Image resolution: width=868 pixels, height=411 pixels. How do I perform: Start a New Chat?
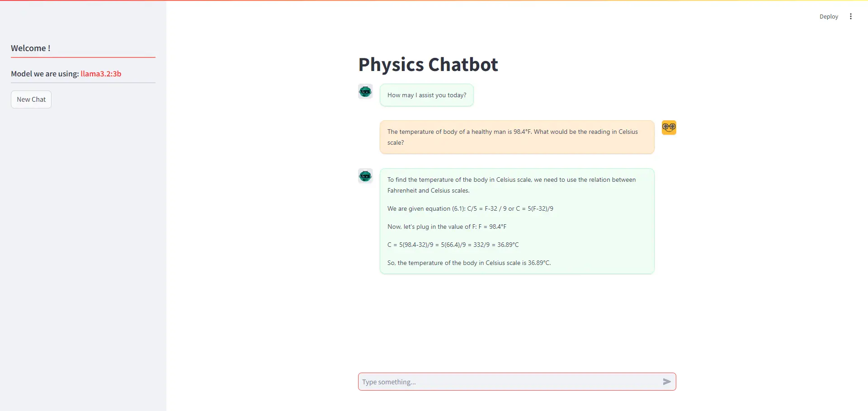31,99
